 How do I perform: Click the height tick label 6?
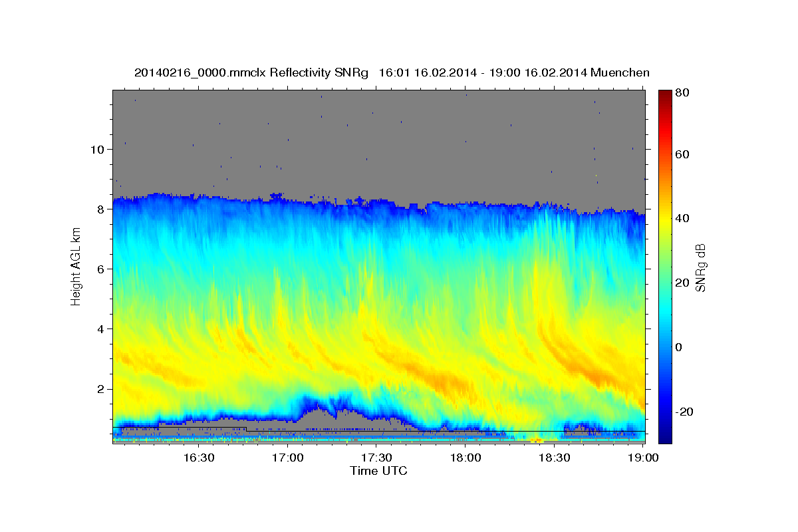[x=101, y=269]
